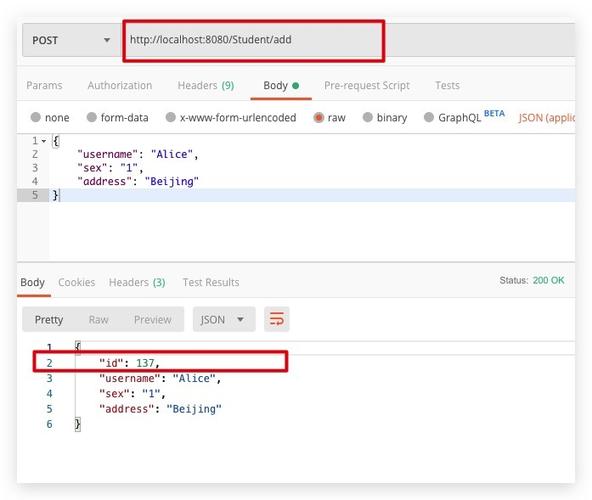Open the JSON content type dropdown

pos(547,117)
